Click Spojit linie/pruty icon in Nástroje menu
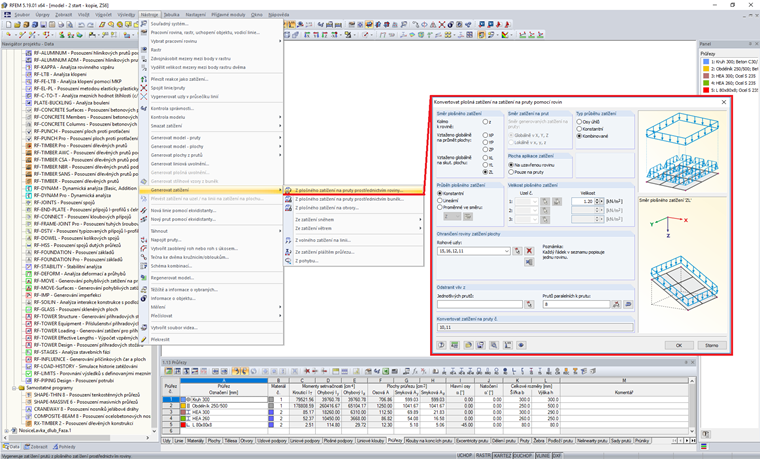This screenshot has width=760, height=459. click(144, 88)
